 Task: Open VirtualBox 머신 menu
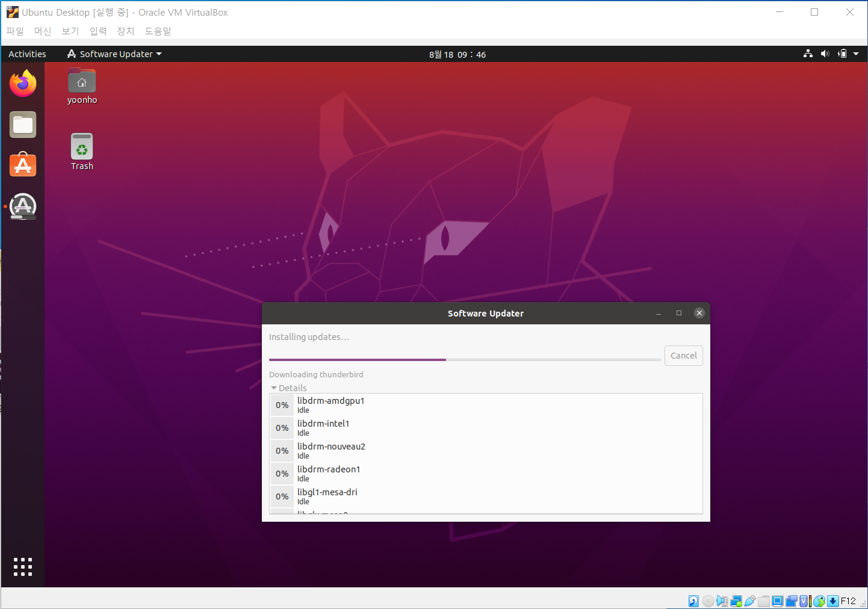(x=43, y=31)
